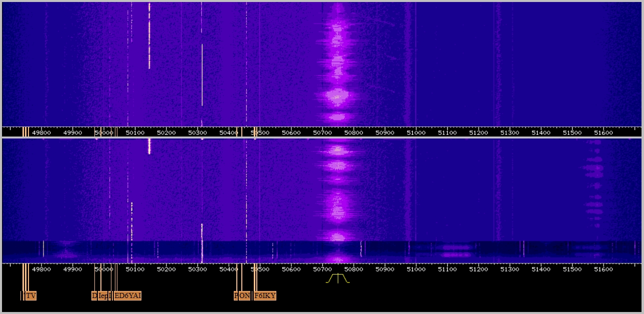Select the D label beside Iep

(94, 296)
